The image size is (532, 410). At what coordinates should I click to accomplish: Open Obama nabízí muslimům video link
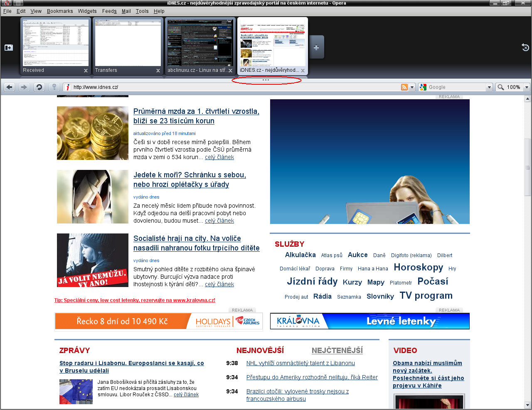pos(429,374)
